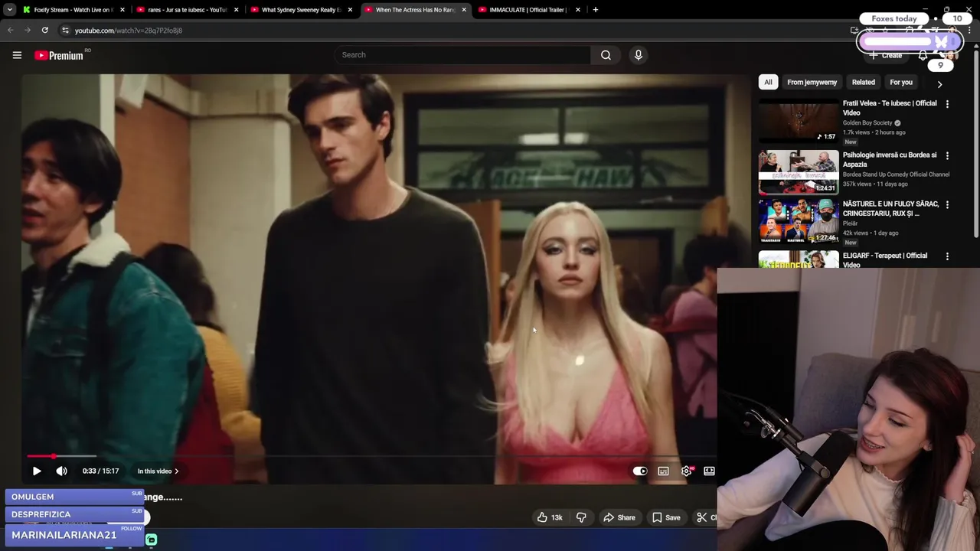Open the ELIGARF - Terapeut video title

pyautogui.click(x=885, y=260)
